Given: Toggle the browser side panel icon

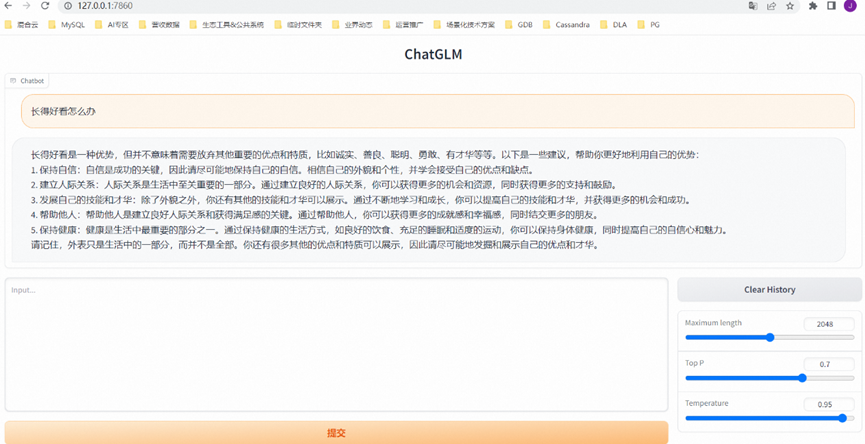Looking at the screenshot, I should pos(831,6).
